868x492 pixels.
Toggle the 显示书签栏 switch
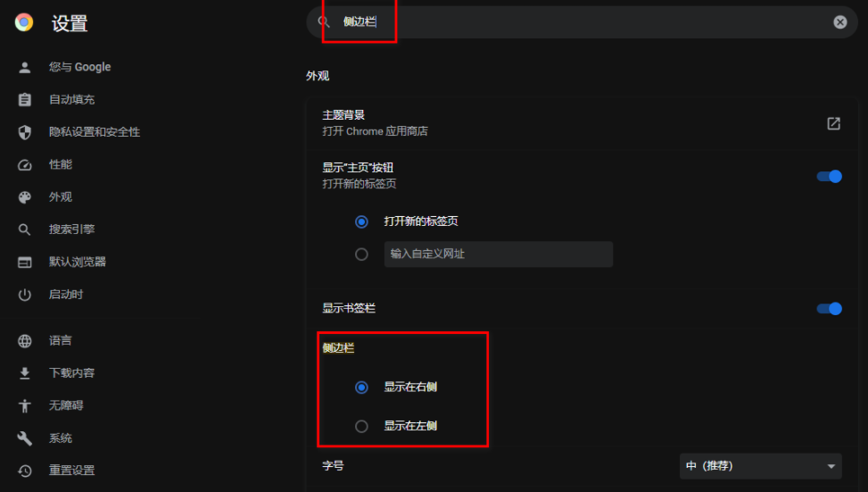(830, 309)
